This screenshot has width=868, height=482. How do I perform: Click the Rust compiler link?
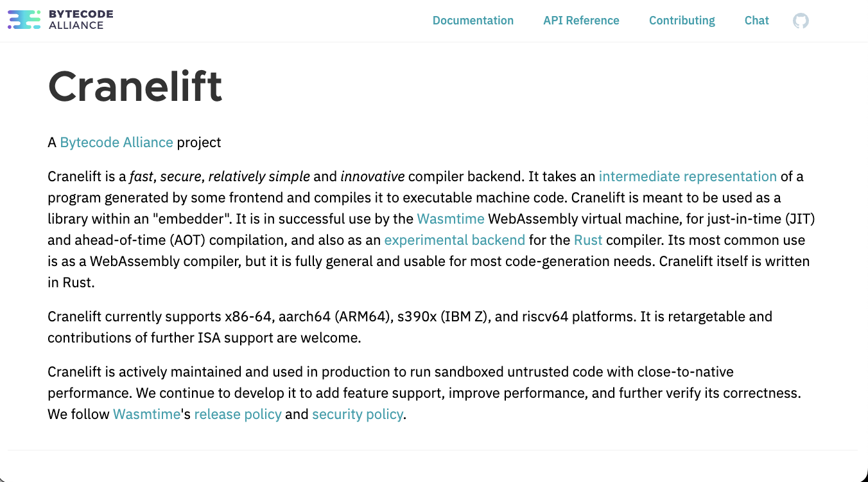pos(588,240)
